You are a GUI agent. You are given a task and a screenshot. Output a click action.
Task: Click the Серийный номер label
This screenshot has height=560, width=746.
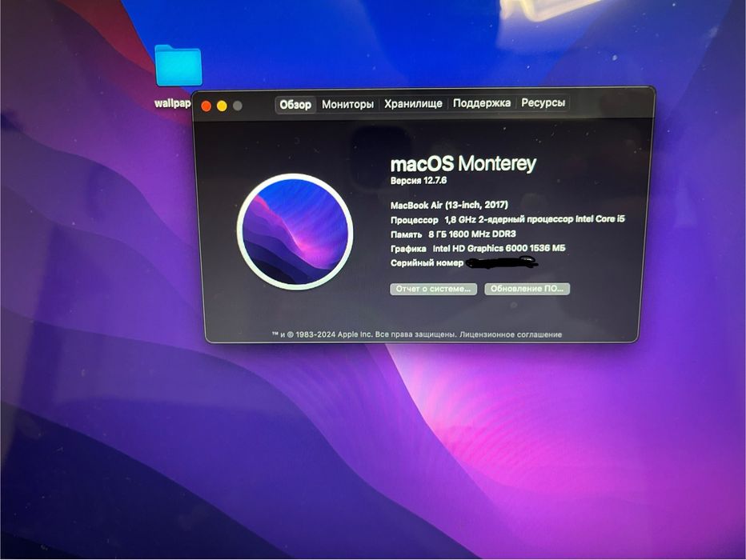click(427, 263)
